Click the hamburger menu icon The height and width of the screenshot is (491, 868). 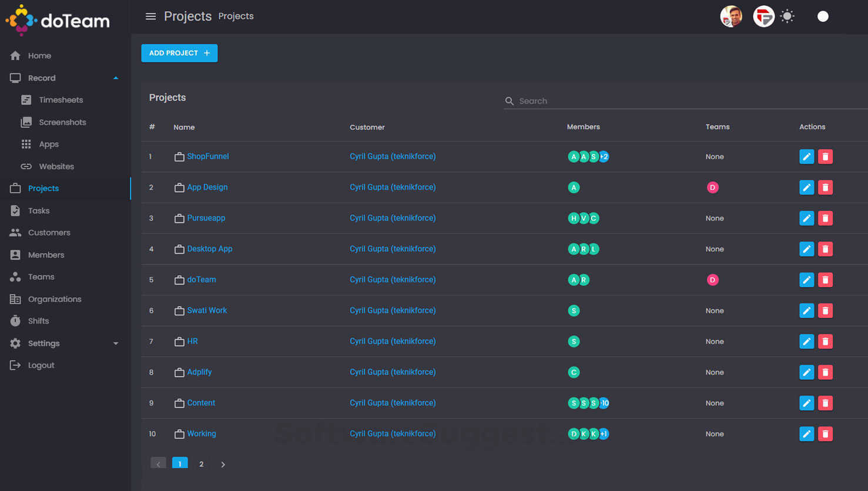pos(150,16)
